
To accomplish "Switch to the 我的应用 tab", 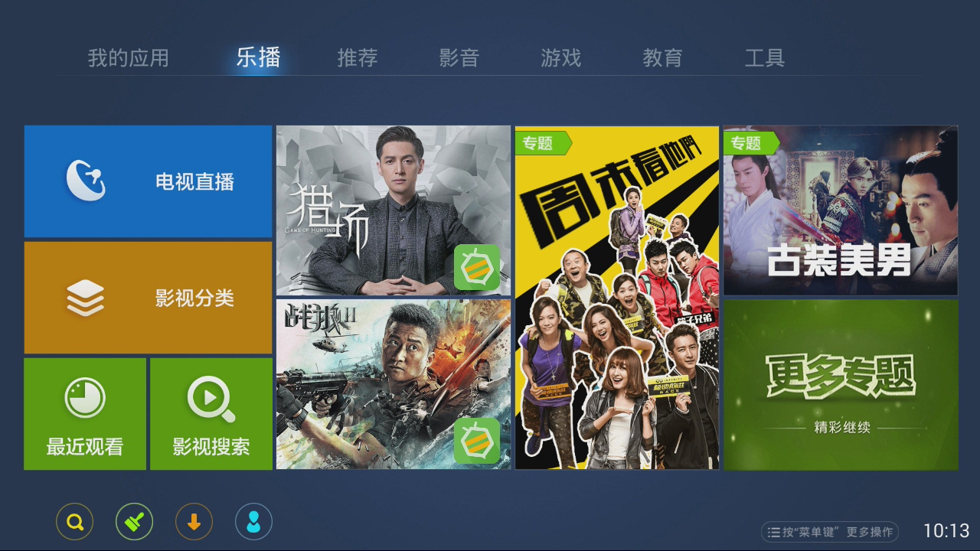I will coord(128,58).
